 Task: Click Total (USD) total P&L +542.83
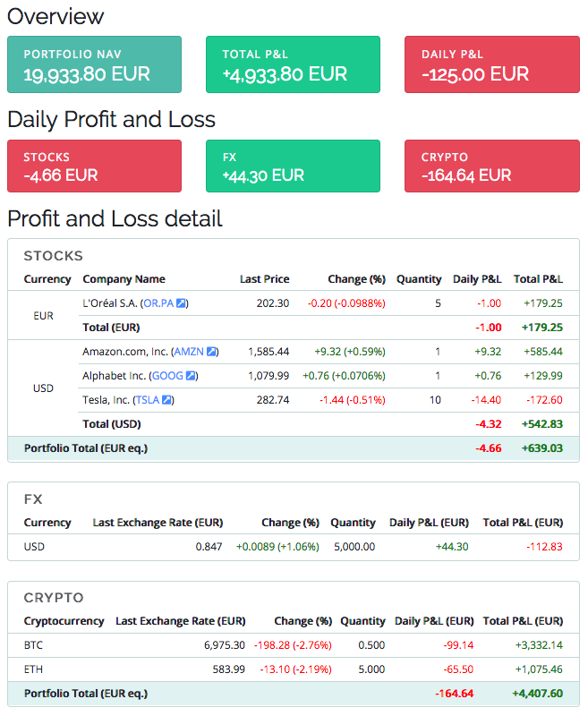click(542, 424)
